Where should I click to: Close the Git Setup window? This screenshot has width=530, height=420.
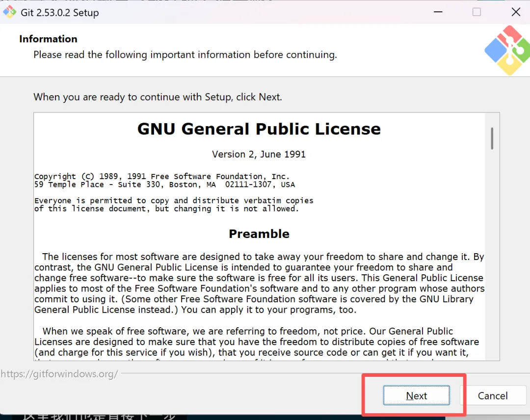coord(516,12)
